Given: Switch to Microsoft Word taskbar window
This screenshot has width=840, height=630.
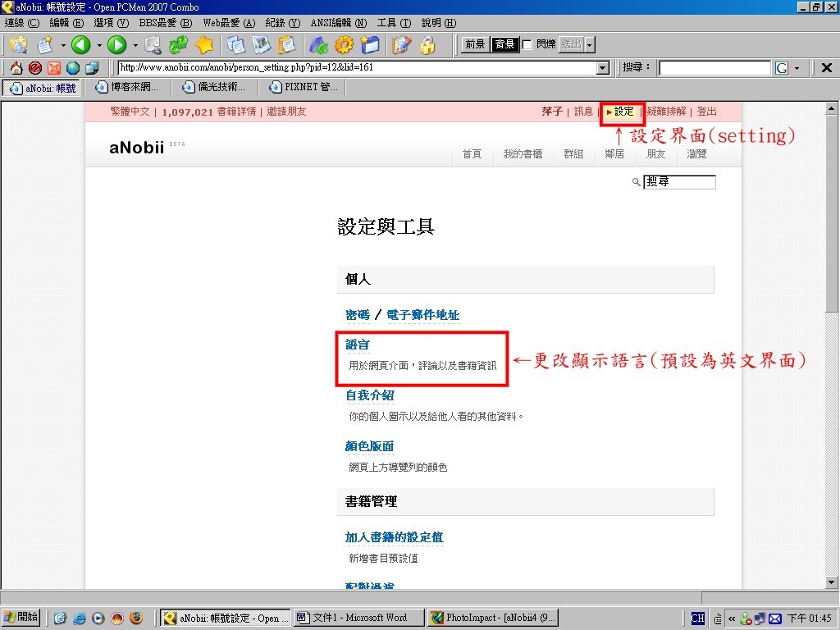Looking at the screenshot, I should coord(359,618).
